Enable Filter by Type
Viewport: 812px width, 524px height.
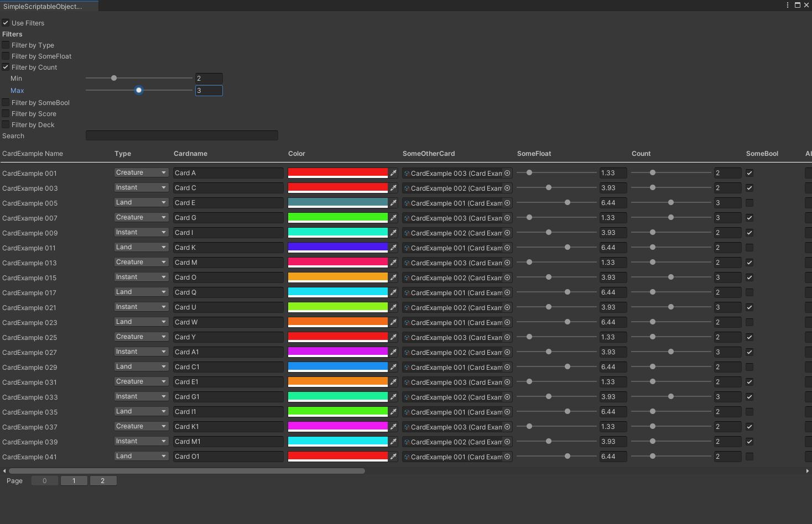[x=6, y=45]
